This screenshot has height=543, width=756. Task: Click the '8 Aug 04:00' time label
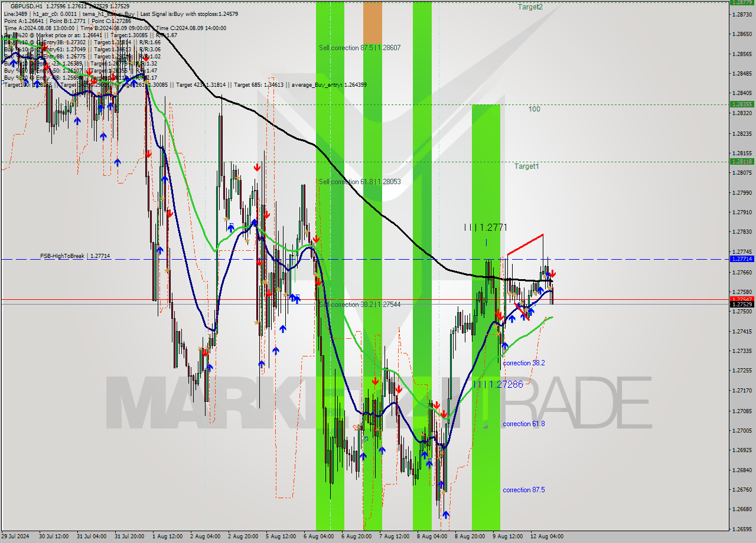(432, 537)
